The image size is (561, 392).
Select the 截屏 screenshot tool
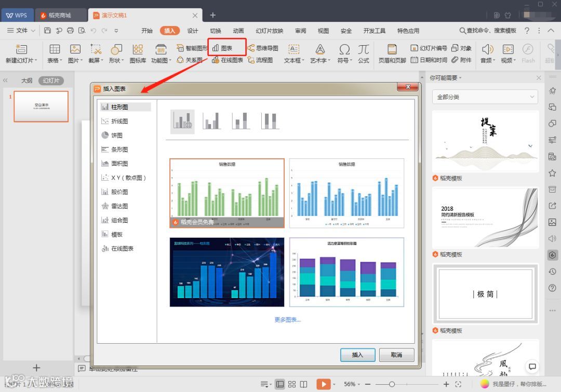click(96, 53)
